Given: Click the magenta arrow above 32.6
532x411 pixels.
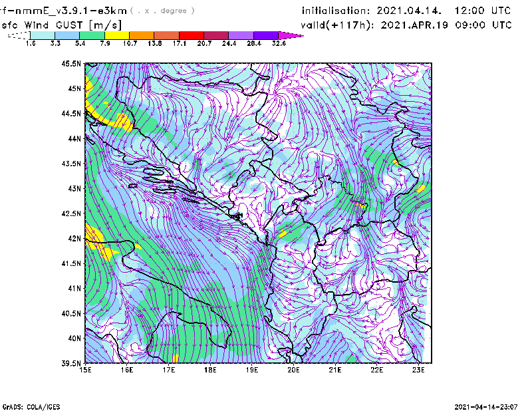Looking at the screenshot, I should click(291, 35).
